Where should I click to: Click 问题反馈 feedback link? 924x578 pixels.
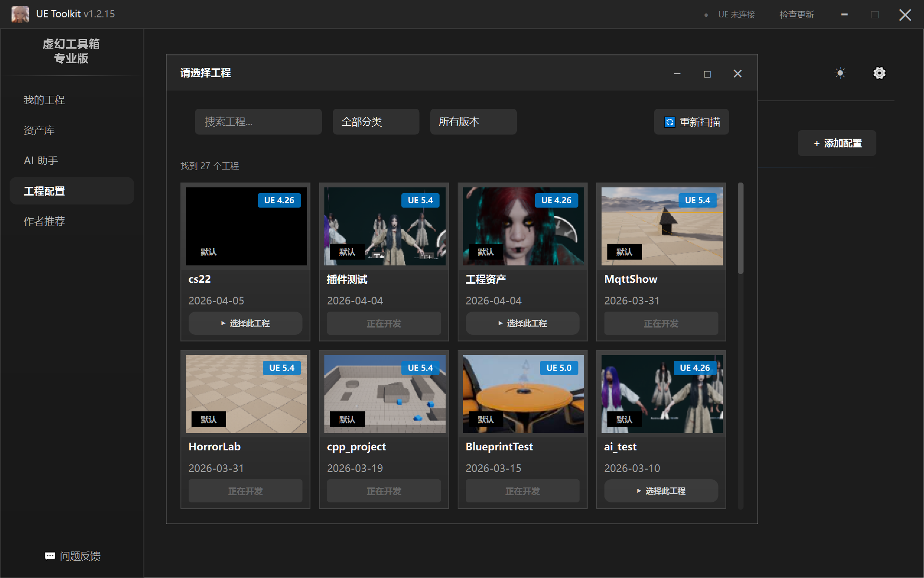(x=73, y=556)
